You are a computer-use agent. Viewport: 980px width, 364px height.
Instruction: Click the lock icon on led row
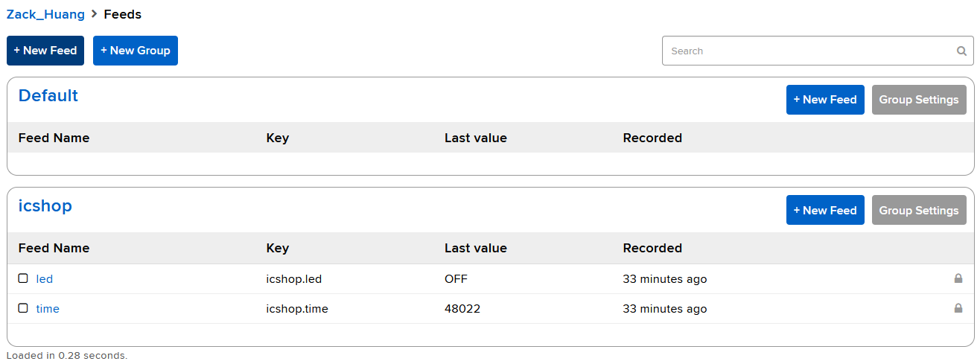[x=958, y=278]
